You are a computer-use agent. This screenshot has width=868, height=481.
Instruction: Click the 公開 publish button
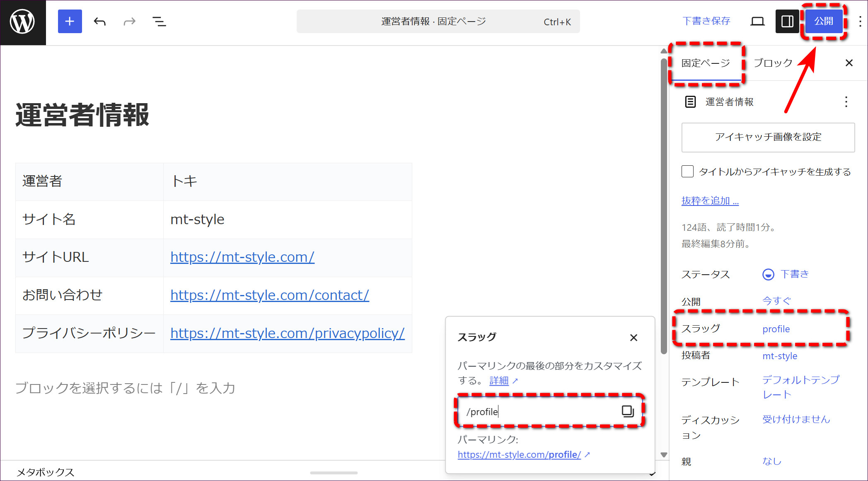click(824, 21)
